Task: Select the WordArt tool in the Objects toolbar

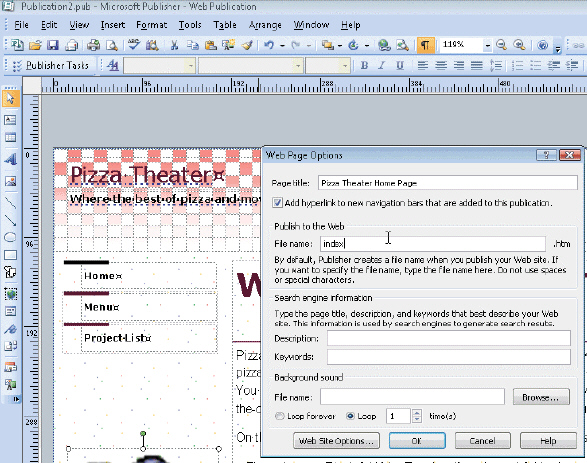Action: [x=10, y=159]
